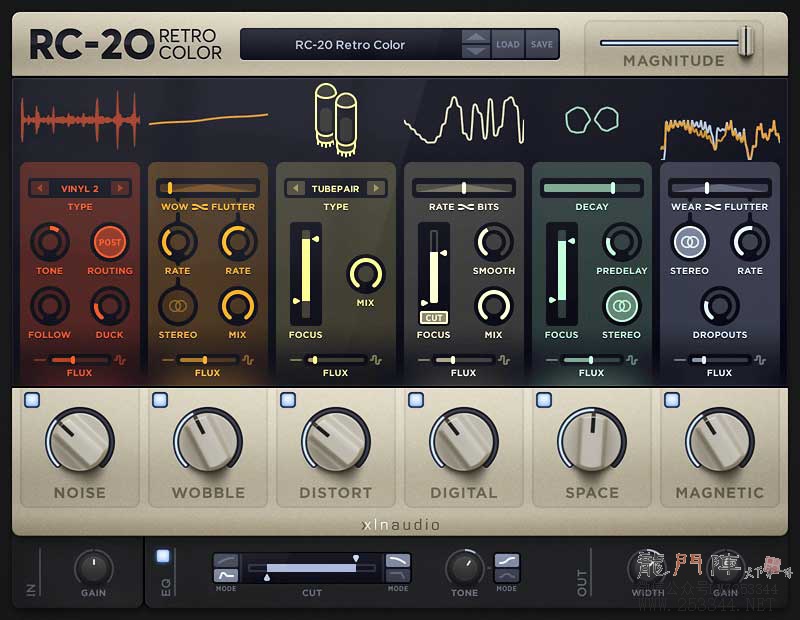
Task: Click the Space module double-hexagon icon
Action: (x=592, y=119)
